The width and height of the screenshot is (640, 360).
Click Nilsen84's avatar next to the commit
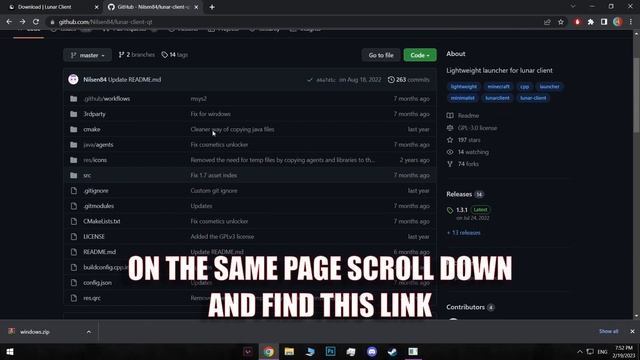[73, 80]
